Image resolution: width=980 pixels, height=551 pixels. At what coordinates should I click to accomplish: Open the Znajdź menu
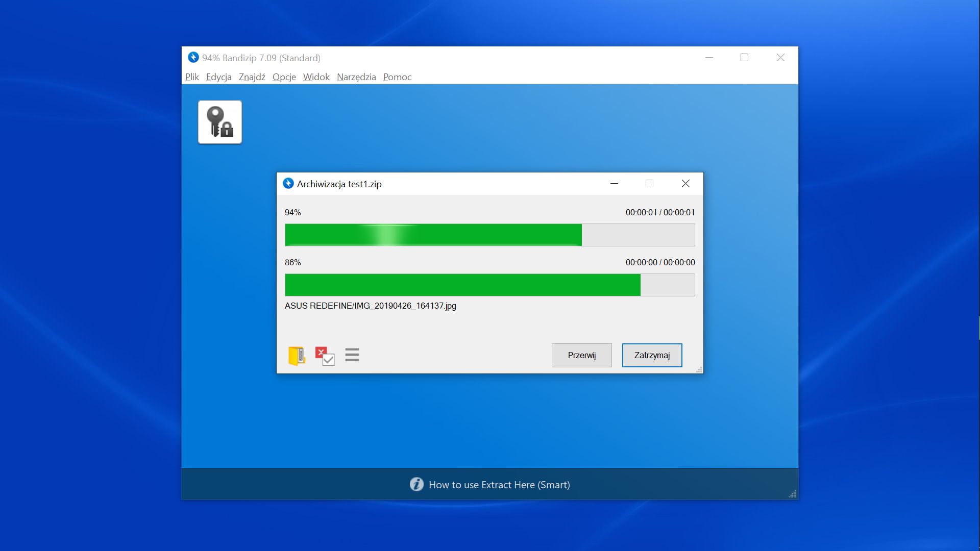pos(252,77)
